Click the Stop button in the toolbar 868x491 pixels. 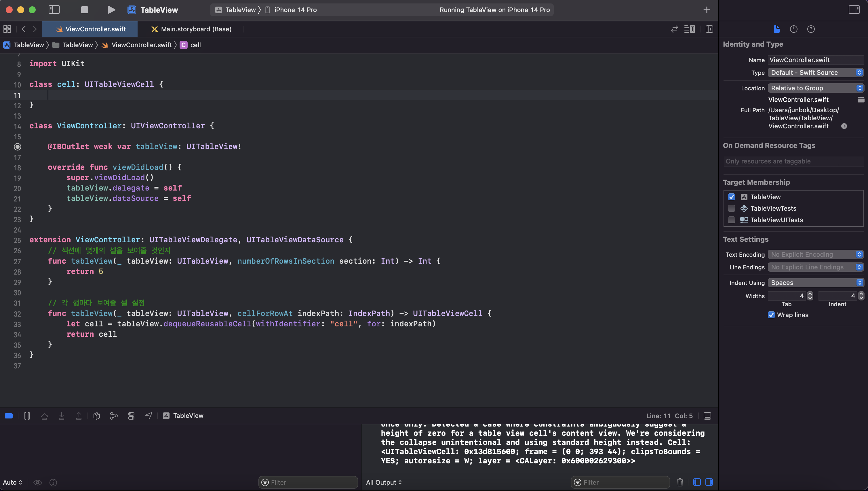pyautogui.click(x=84, y=10)
